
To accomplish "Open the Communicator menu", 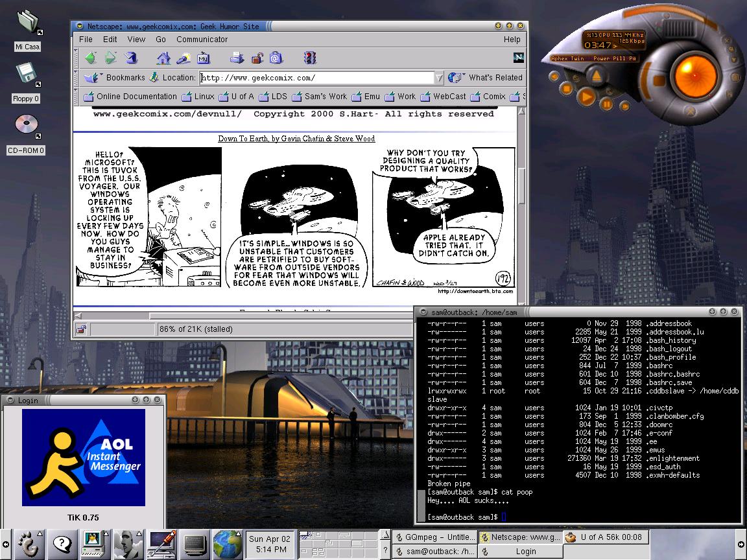I will (202, 39).
